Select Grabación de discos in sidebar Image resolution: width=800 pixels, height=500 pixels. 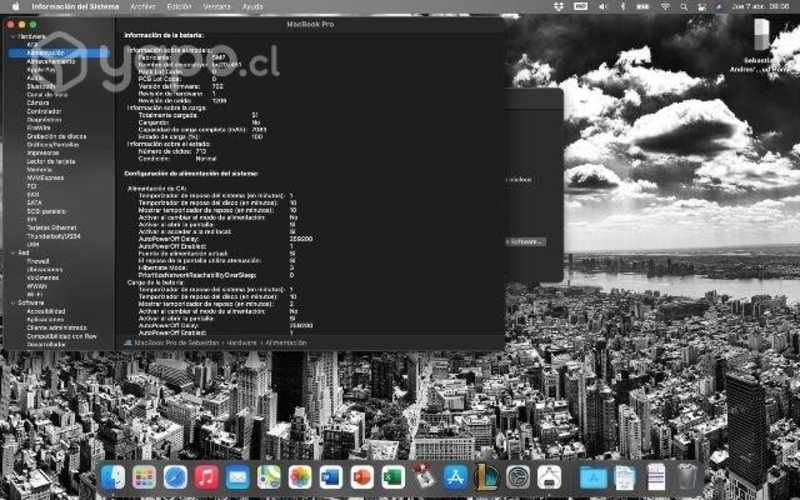click(x=57, y=136)
